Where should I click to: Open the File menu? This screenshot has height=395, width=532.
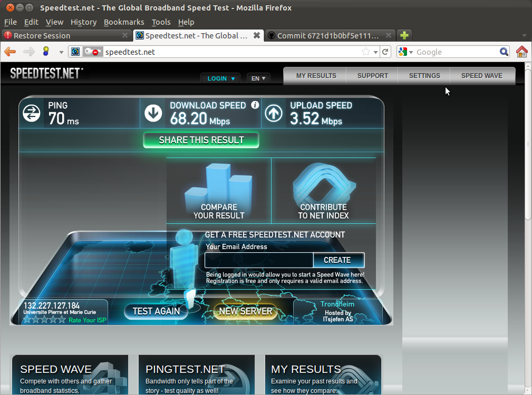(x=11, y=22)
